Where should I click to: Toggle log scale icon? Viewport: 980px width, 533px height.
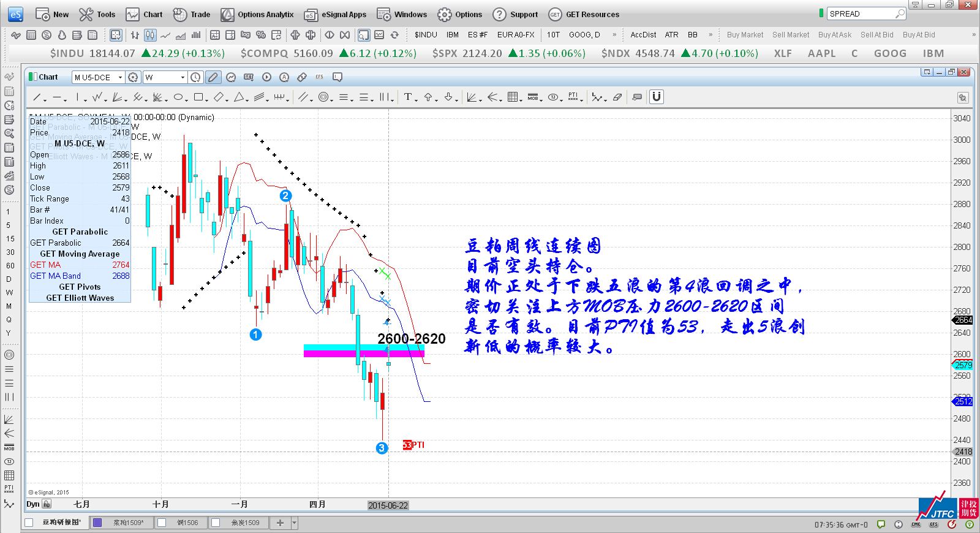[x=245, y=35]
